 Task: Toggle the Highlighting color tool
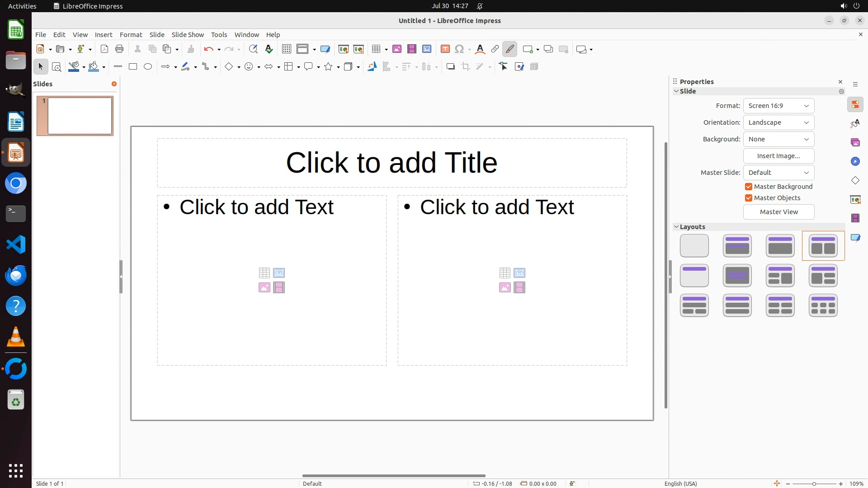click(x=509, y=49)
